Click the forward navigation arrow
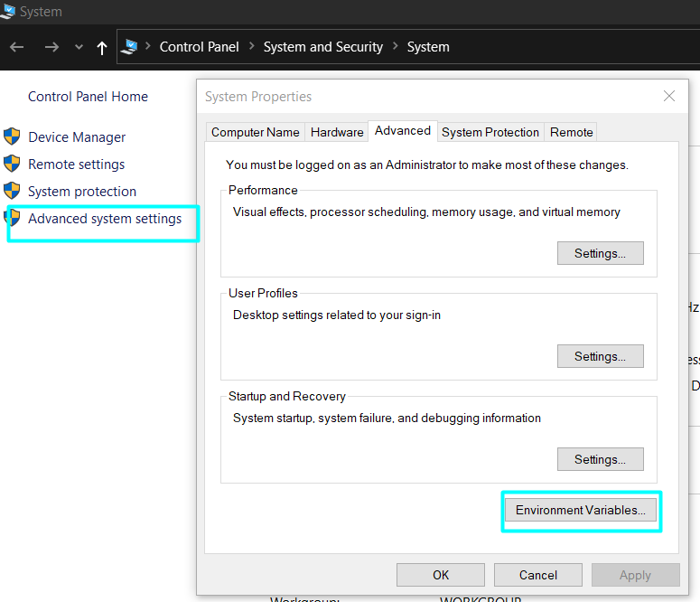This screenshot has height=602, width=700. click(x=51, y=47)
